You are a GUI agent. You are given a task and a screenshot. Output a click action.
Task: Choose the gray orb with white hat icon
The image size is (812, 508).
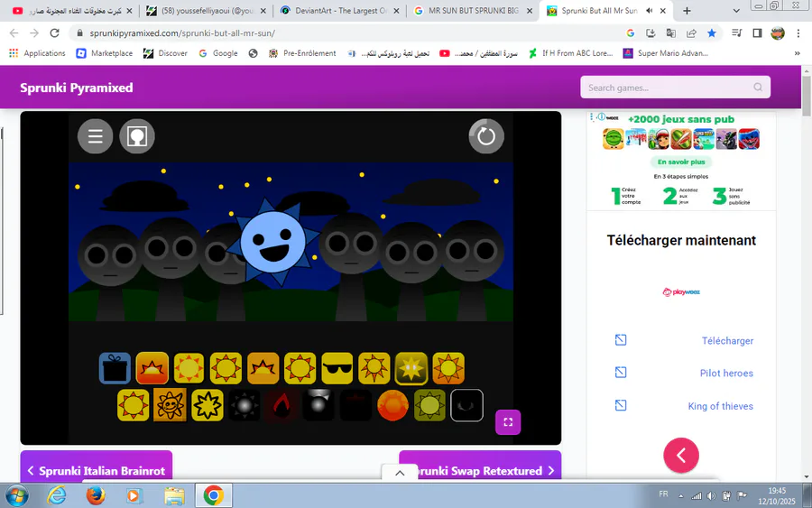[318, 405]
